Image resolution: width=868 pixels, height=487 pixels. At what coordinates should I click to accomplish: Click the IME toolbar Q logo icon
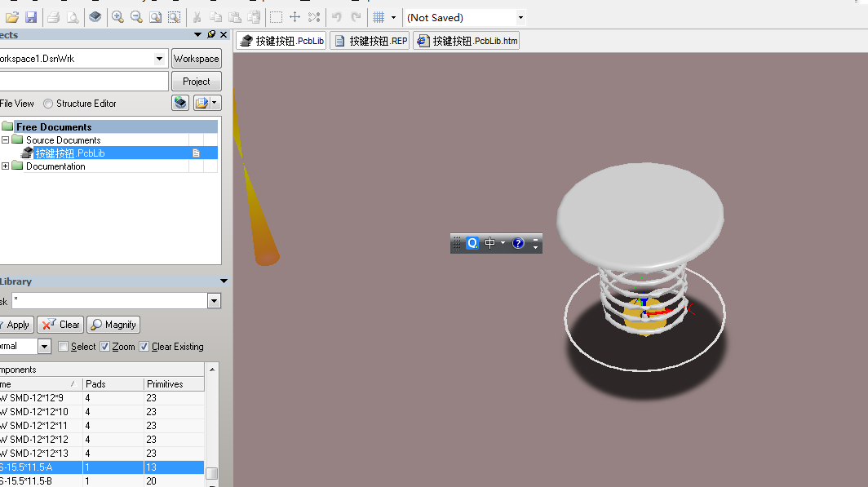472,243
